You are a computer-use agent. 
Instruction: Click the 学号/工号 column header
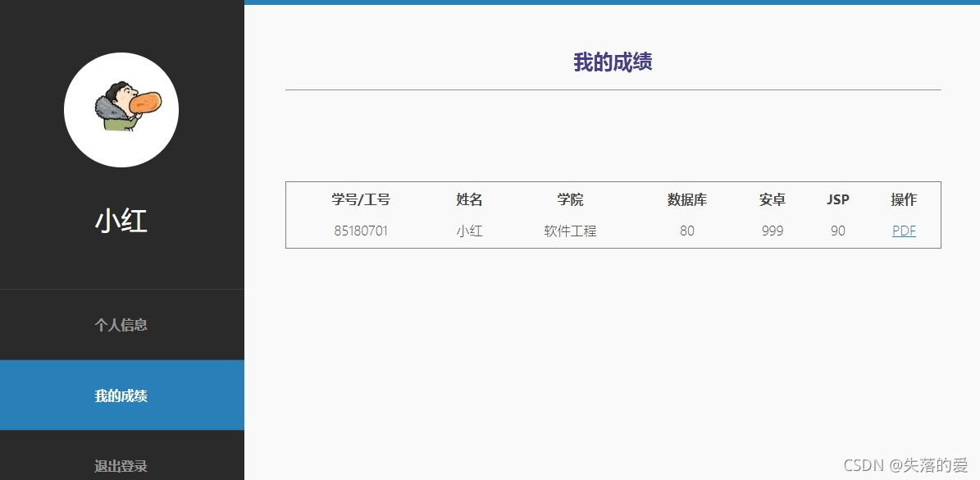tap(361, 199)
